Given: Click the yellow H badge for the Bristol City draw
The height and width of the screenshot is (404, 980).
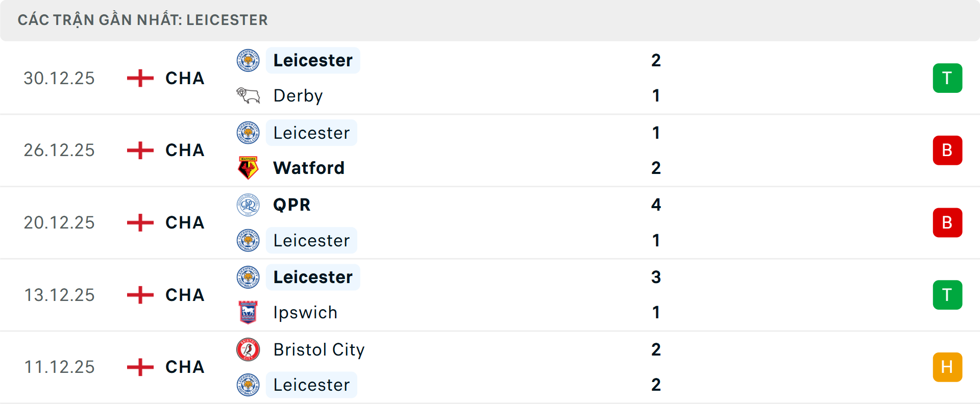Looking at the screenshot, I should (947, 366).
